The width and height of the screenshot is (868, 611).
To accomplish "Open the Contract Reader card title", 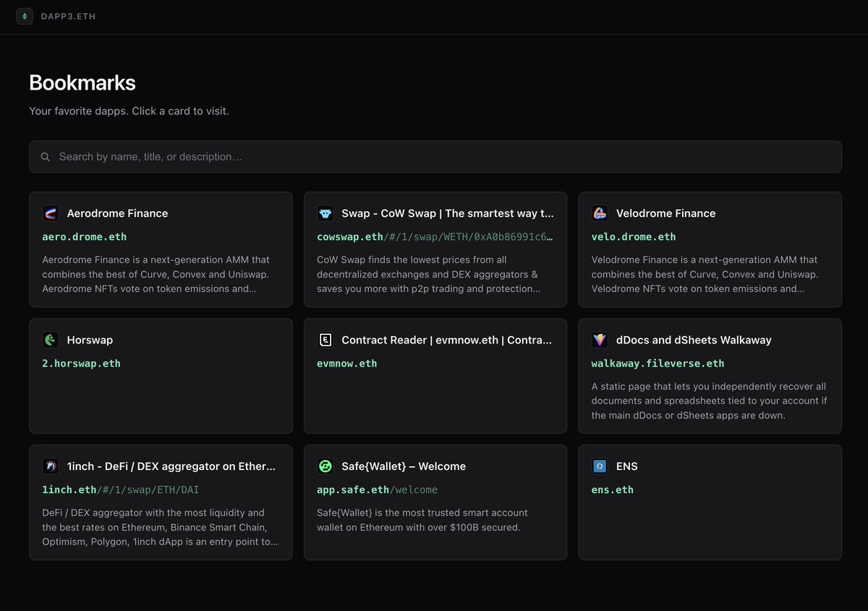I will coord(447,340).
